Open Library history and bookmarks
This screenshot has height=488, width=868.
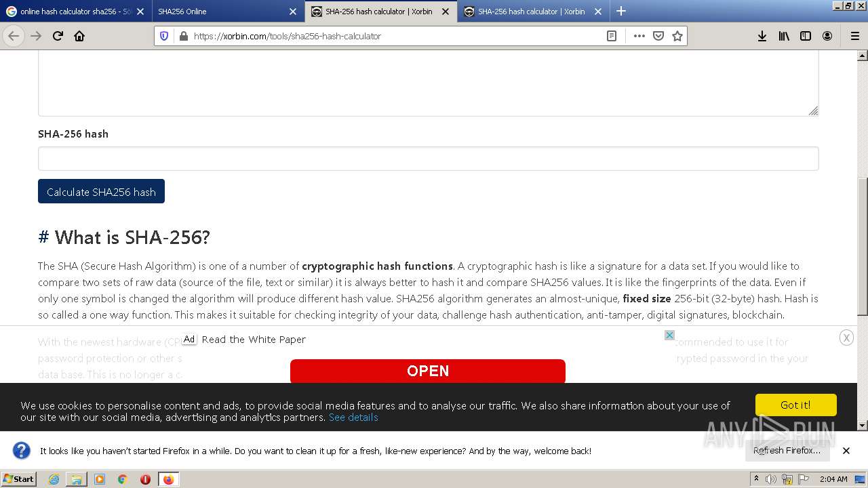[784, 36]
